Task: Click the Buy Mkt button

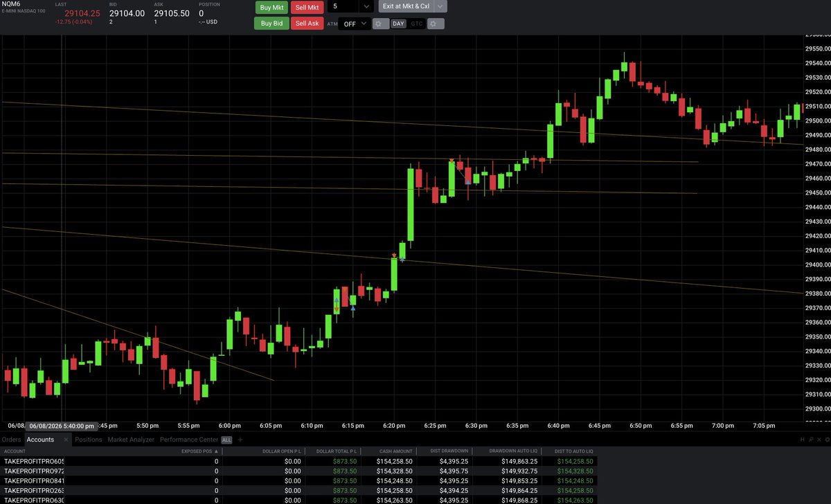Action: coord(272,7)
